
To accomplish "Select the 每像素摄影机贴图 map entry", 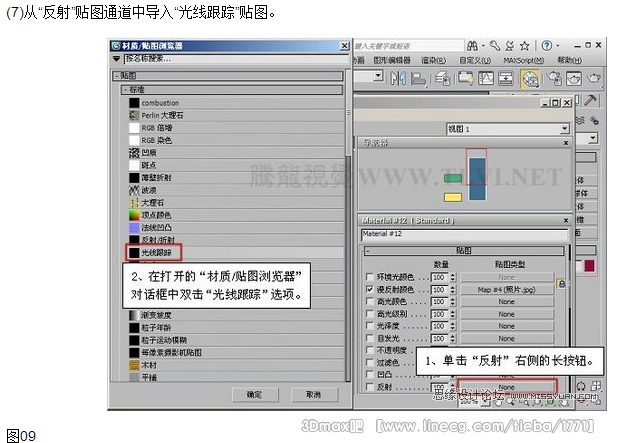I will [x=236, y=353].
